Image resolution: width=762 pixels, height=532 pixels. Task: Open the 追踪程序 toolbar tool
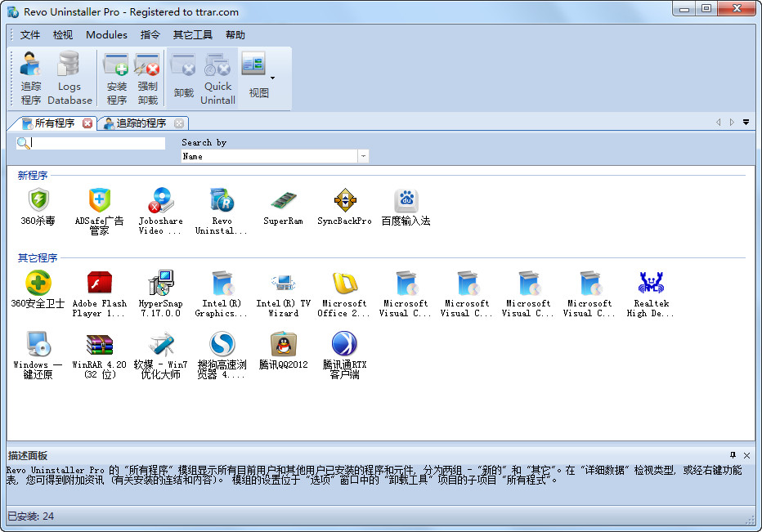point(30,78)
